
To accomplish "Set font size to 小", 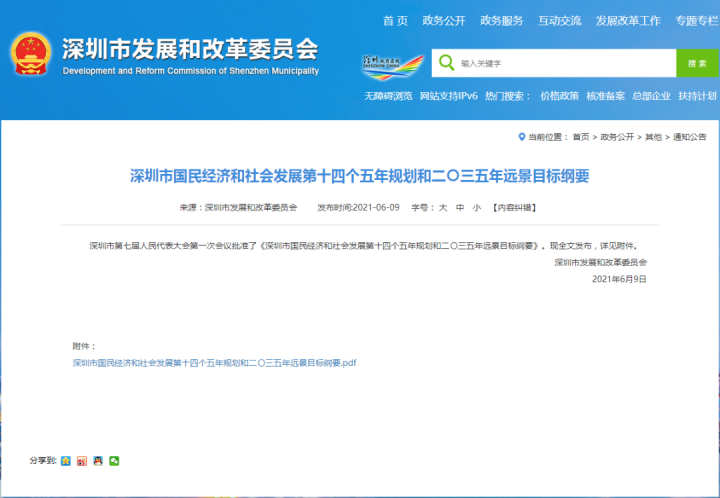I will click(x=477, y=207).
